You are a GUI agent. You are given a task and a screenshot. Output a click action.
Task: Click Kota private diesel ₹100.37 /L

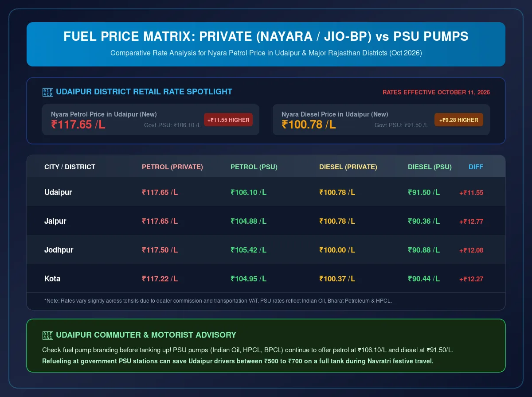click(337, 279)
